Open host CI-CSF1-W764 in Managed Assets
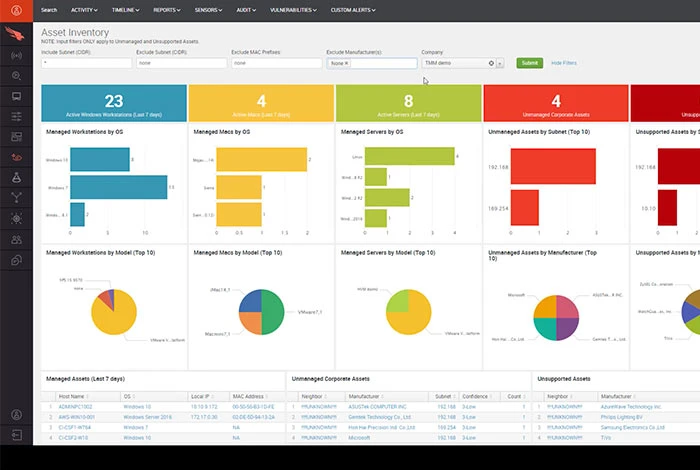 [x=75, y=427]
